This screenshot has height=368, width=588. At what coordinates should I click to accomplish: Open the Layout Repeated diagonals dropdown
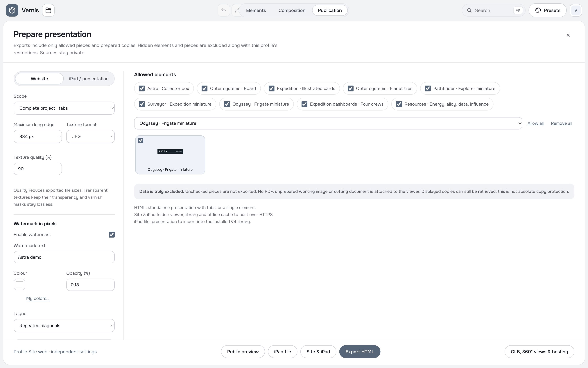tap(64, 326)
